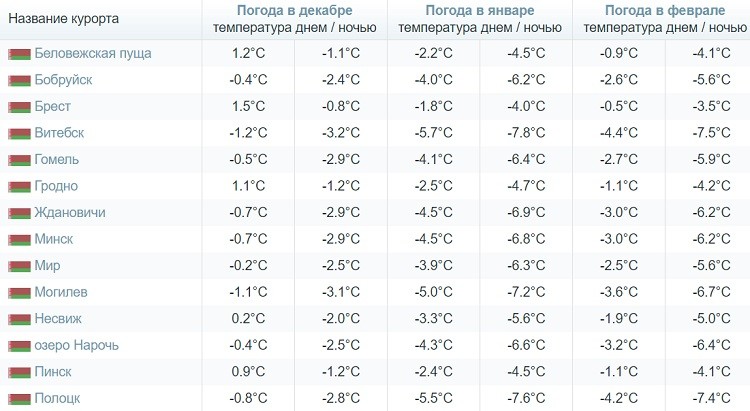Click the flag icon next to Брест
Viewport: 750px width, 411px height.
coord(18,106)
